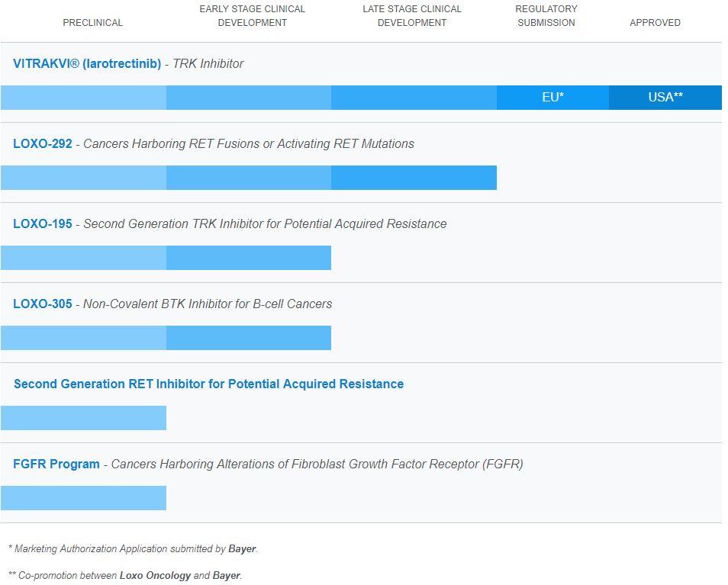This screenshot has width=728, height=585.
Task: Click the REGULATORY SUBMISSION column header
Action: click(x=546, y=16)
